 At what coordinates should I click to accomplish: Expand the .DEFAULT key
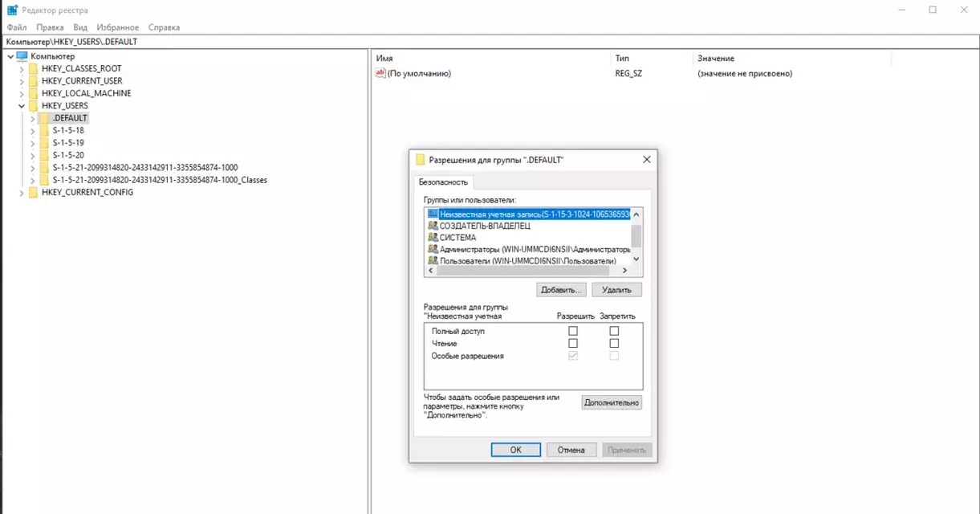[33, 118]
